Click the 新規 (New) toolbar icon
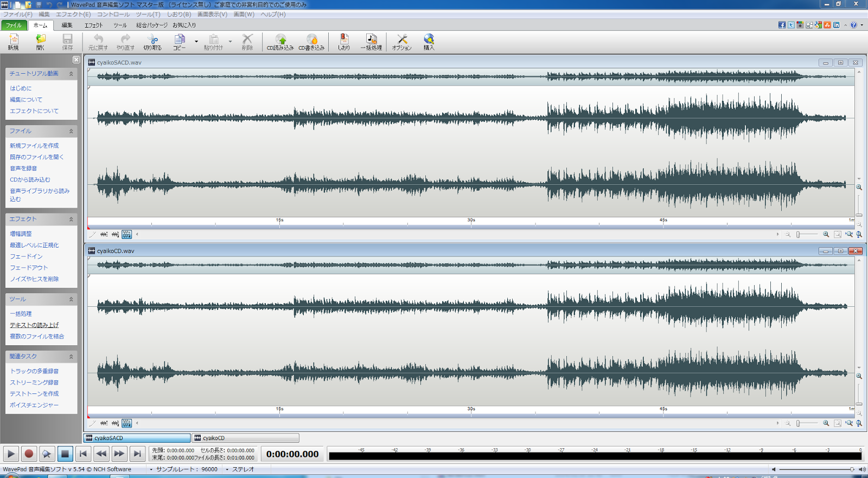The width and height of the screenshot is (868, 478). [14, 42]
